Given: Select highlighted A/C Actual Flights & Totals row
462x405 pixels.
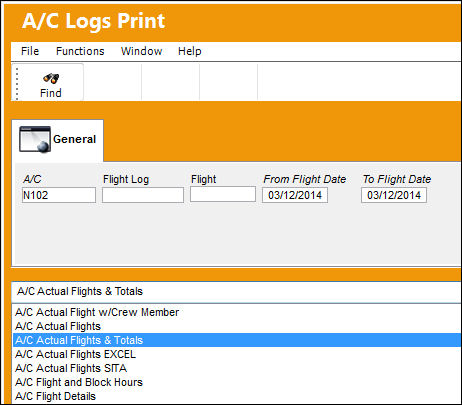Looking at the screenshot, I should point(237,340).
